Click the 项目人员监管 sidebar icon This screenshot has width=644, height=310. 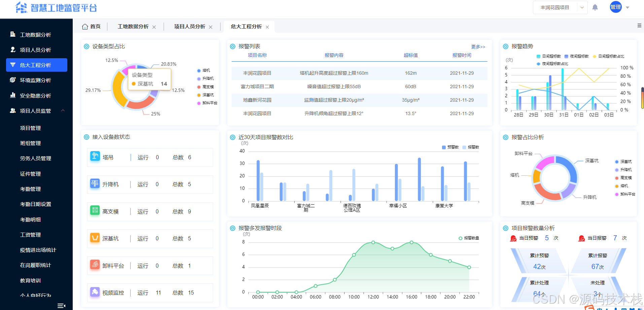13,110
